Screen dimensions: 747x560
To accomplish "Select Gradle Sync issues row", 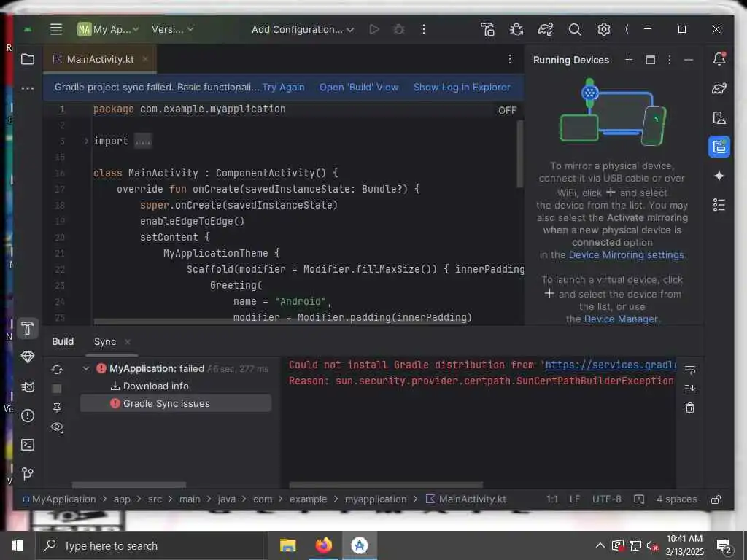I will tap(176, 403).
